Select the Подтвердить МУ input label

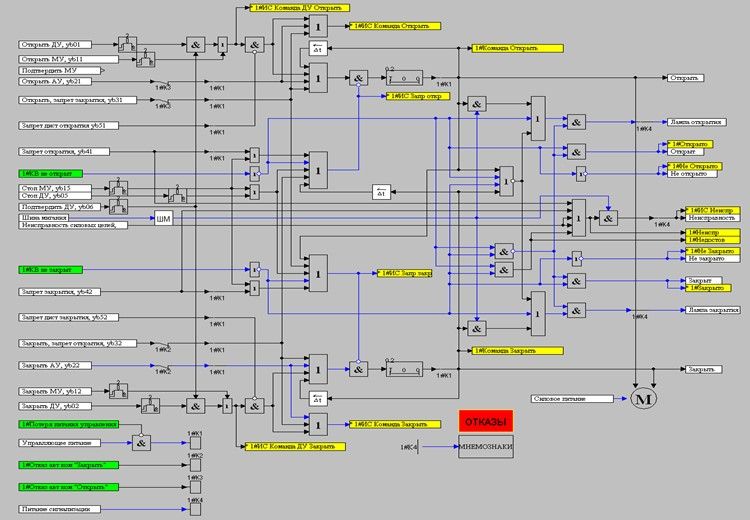(60, 71)
